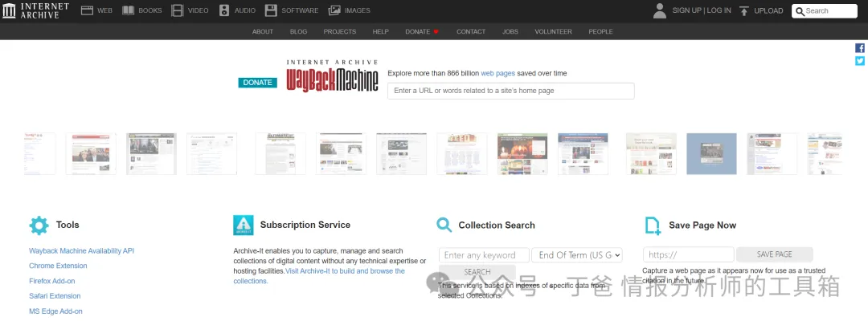The height and width of the screenshot is (321, 868).
Task: Click the SEARCH button under Collection Search
Action: (x=477, y=272)
